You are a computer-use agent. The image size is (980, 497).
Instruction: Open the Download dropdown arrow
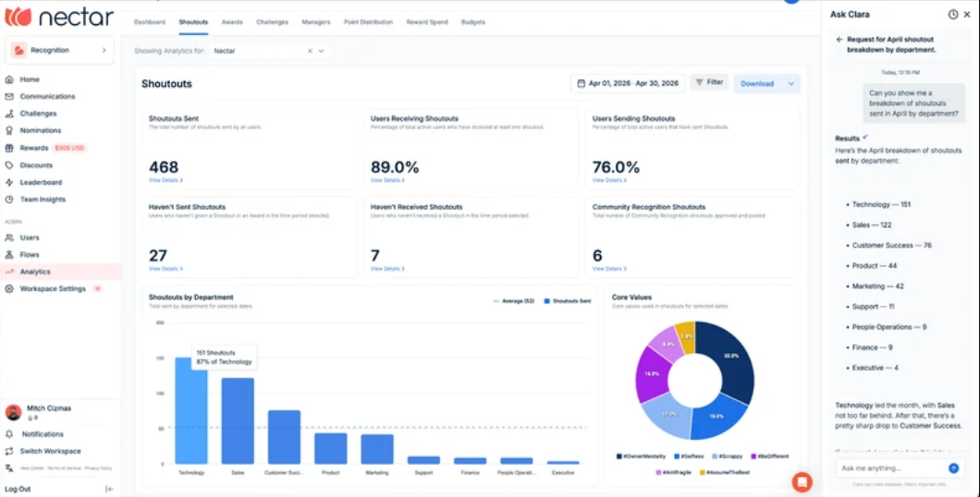tap(791, 84)
